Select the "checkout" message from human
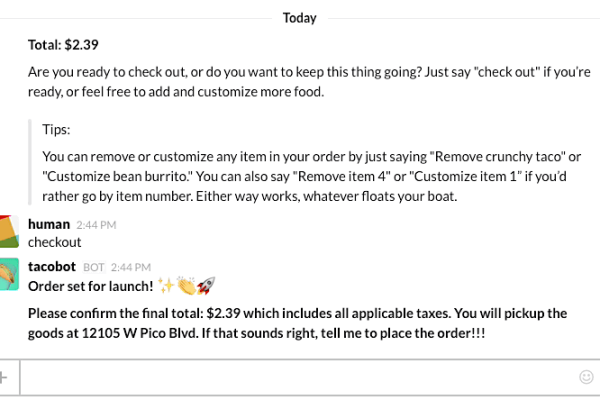The width and height of the screenshot is (600, 400). click(55, 242)
